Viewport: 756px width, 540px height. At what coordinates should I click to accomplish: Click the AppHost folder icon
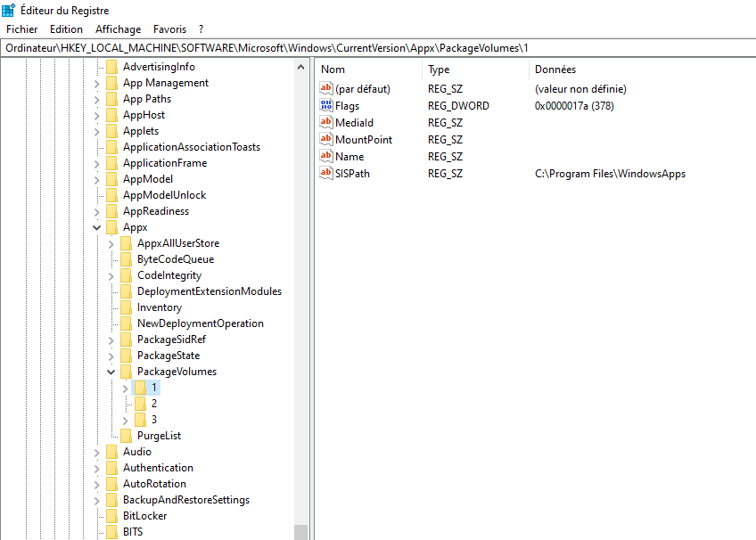tap(111, 115)
